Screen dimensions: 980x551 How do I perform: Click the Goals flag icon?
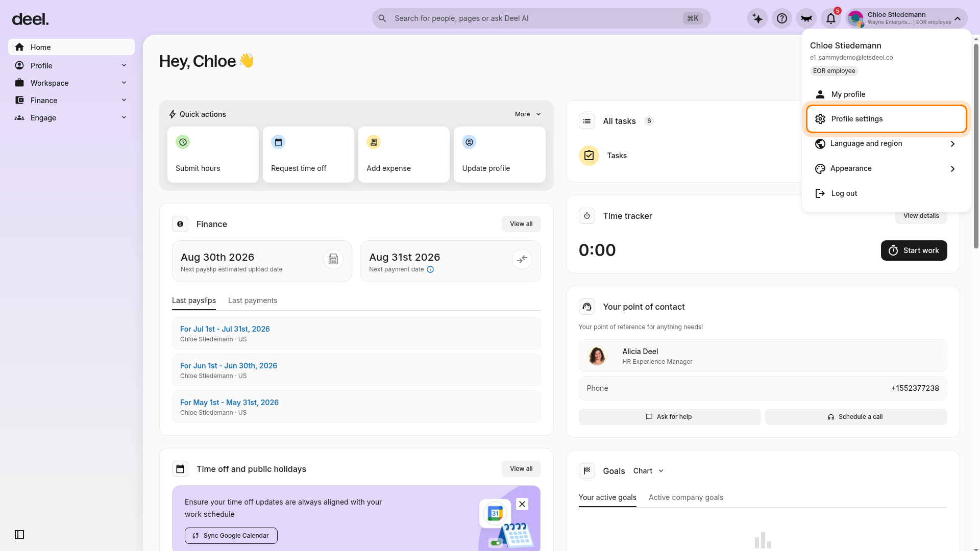coord(587,471)
